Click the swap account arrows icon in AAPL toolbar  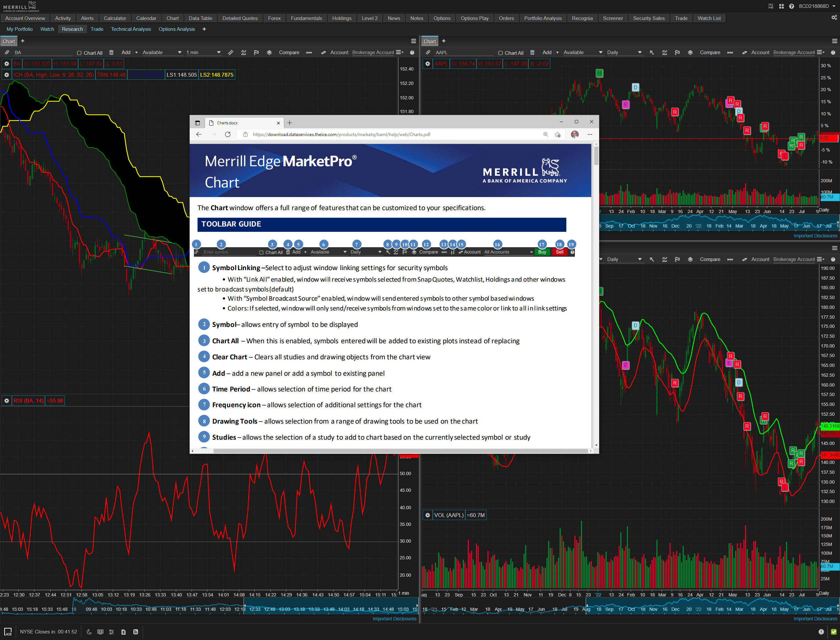[744, 52]
